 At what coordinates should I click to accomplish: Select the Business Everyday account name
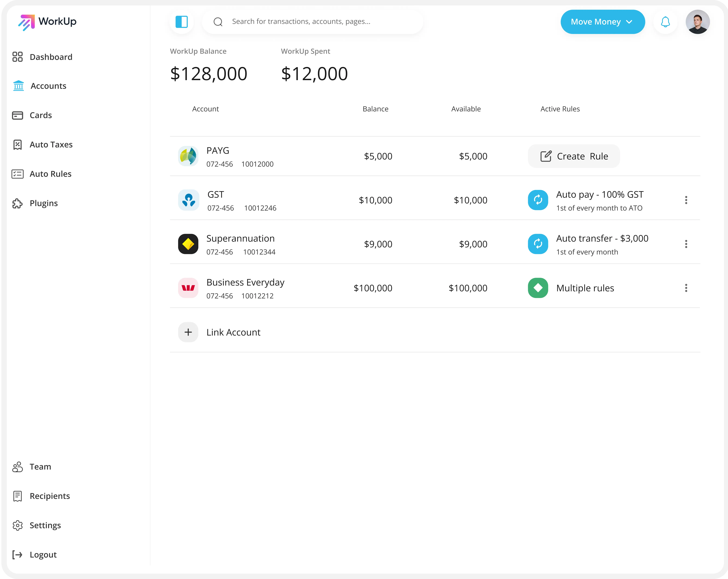point(246,282)
